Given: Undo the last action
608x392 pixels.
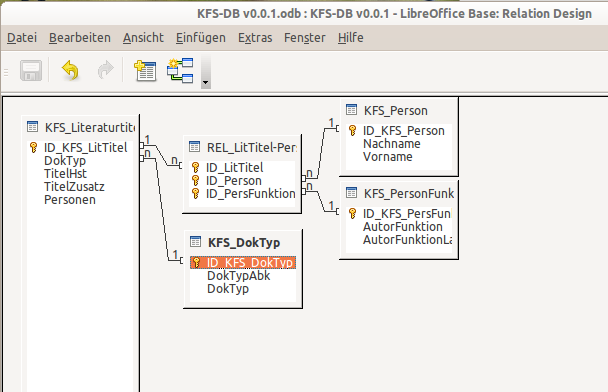Looking at the screenshot, I should [70, 71].
